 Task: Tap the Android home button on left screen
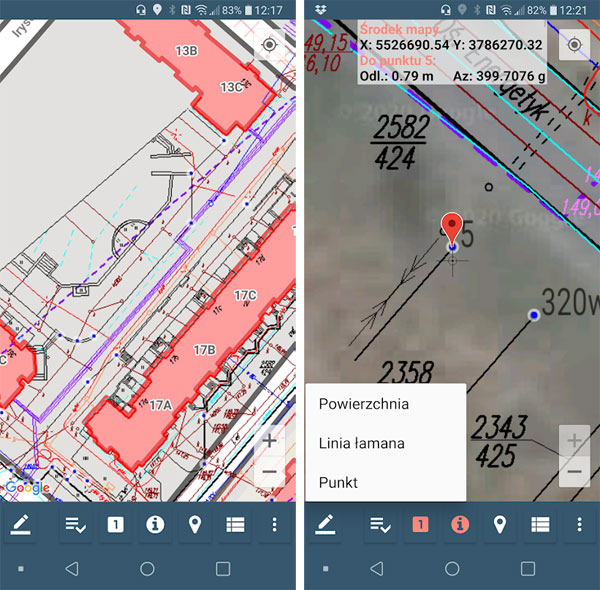coord(147,569)
